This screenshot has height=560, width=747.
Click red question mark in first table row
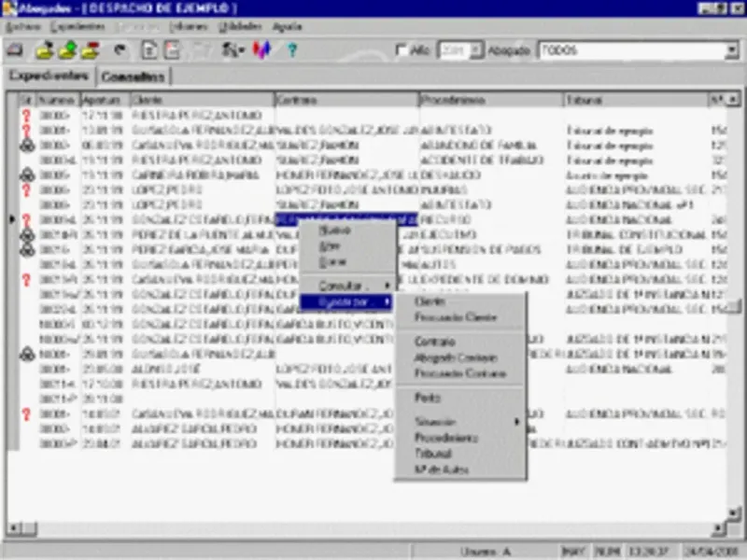click(27, 115)
